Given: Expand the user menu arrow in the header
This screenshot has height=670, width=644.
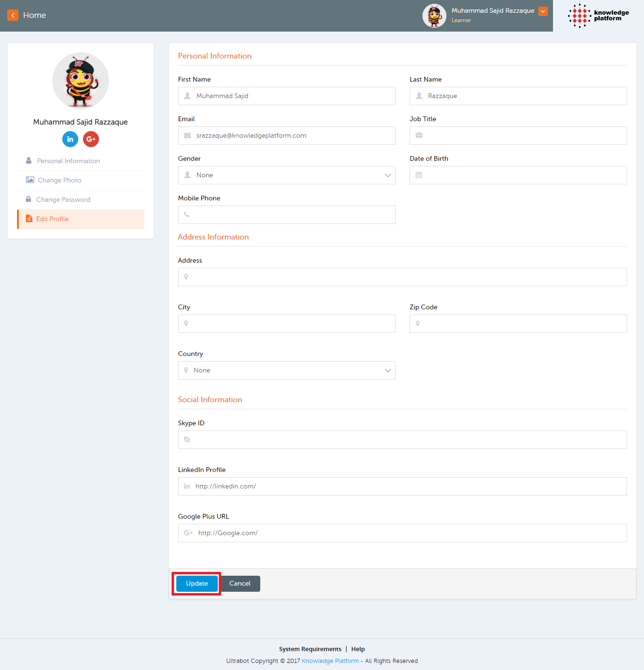Looking at the screenshot, I should (x=543, y=11).
